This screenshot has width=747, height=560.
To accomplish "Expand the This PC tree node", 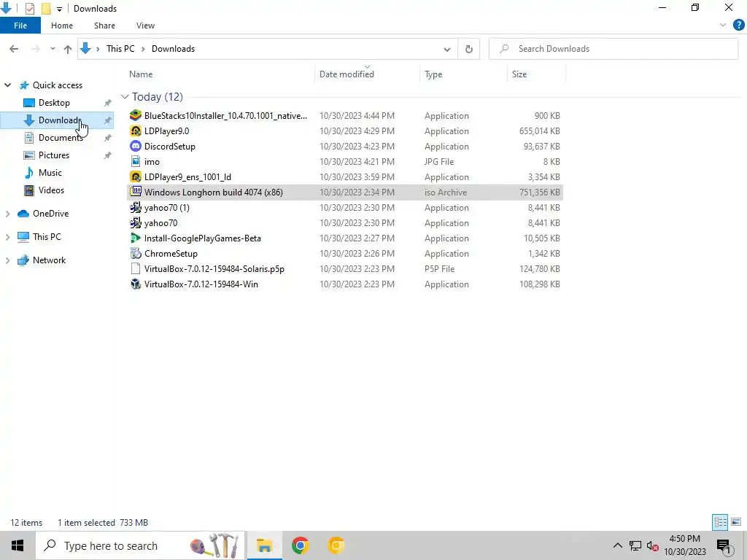I will 7,237.
